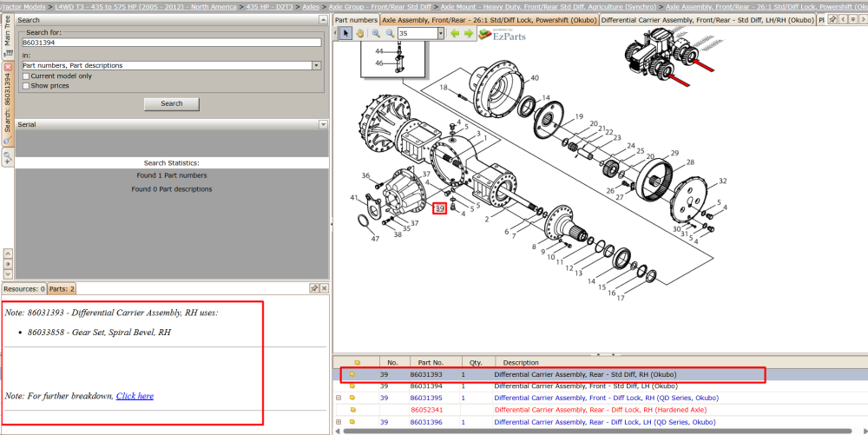868x435 pixels.
Task: Open the zoom level dropdown showing 35
Action: (x=441, y=33)
